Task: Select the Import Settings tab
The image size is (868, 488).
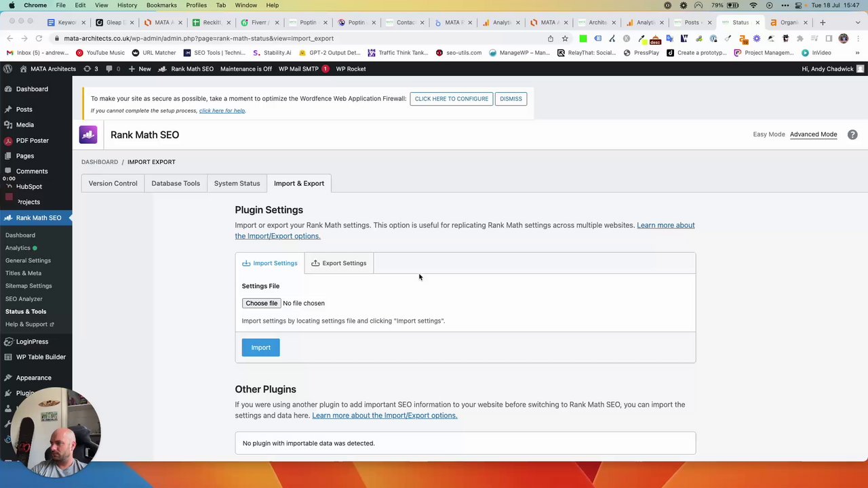Action: [x=270, y=263]
